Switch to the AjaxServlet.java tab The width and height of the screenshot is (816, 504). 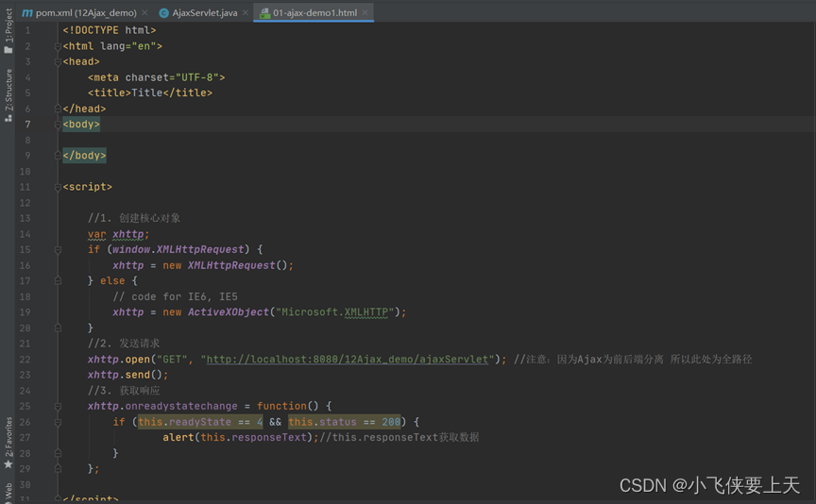[204, 13]
